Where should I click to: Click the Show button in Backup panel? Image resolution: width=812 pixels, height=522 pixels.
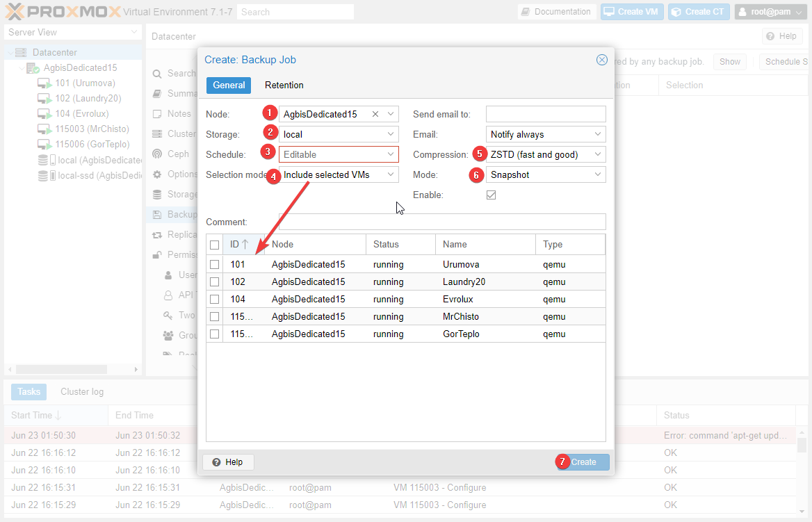pos(730,62)
